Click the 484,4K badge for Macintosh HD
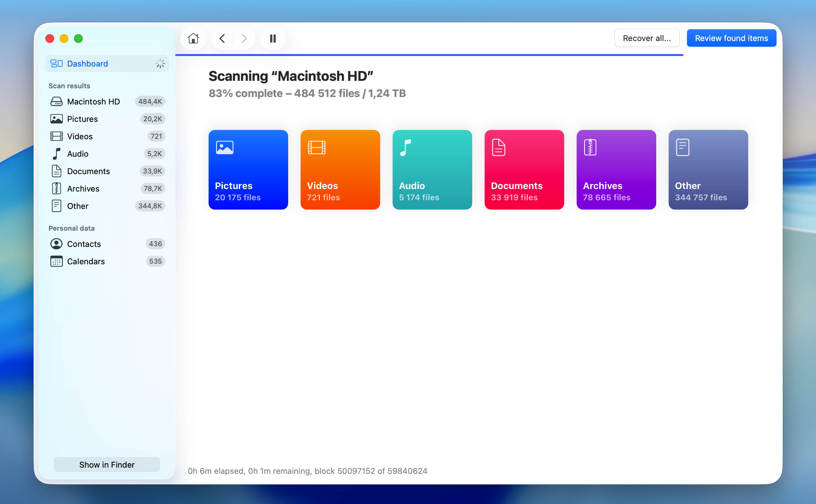Screen dimensions: 816x504 pyautogui.click(x=150, y=101)
